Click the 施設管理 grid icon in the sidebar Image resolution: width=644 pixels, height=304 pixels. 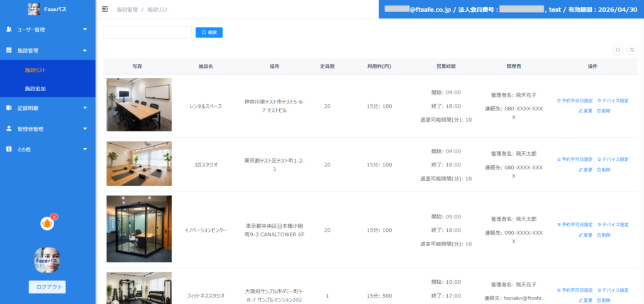[9, 50]
